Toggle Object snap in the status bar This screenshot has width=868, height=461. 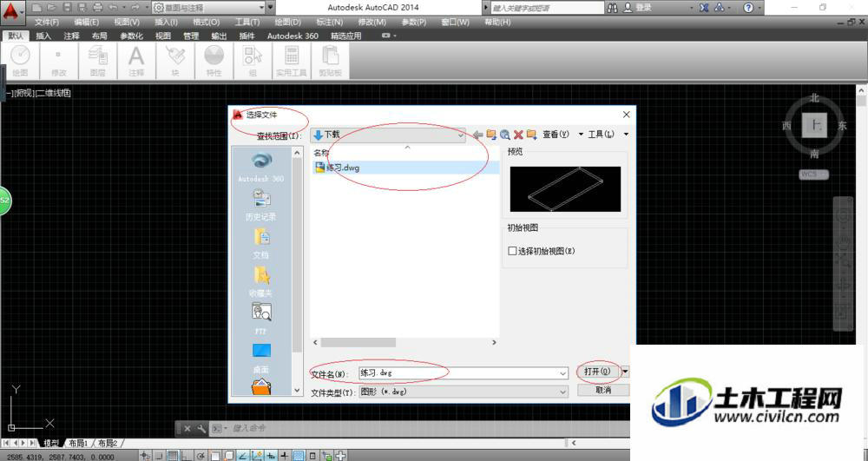click(214, 456)
